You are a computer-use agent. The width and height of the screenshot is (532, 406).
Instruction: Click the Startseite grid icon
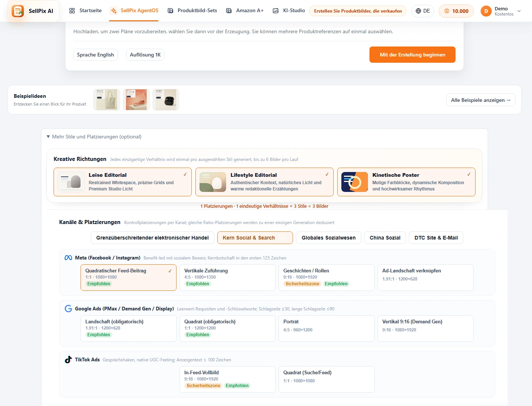[72, 11]
